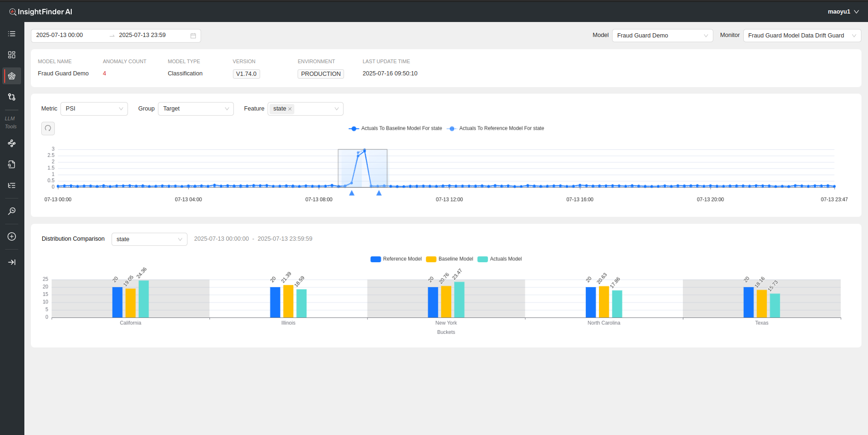868x435 pixels.
Task: Toggle Actuals To Baseline Model legend series
Action: pos(396,128)
